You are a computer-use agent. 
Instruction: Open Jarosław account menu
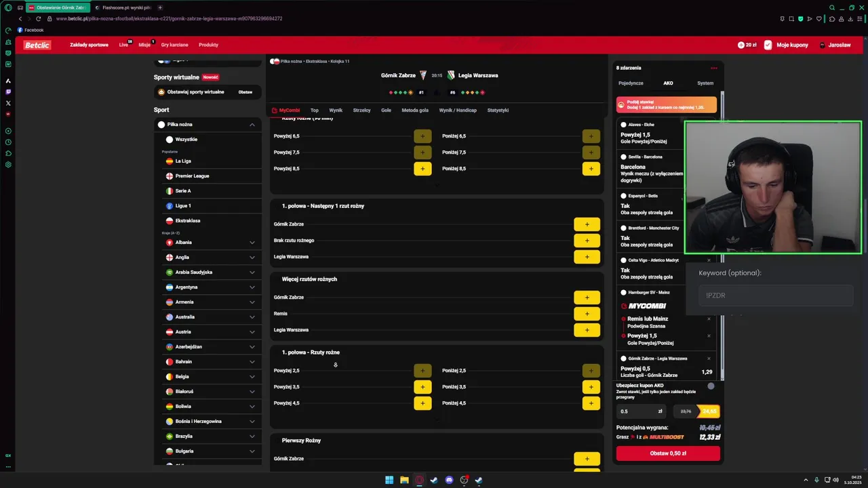tap(835, 45)
